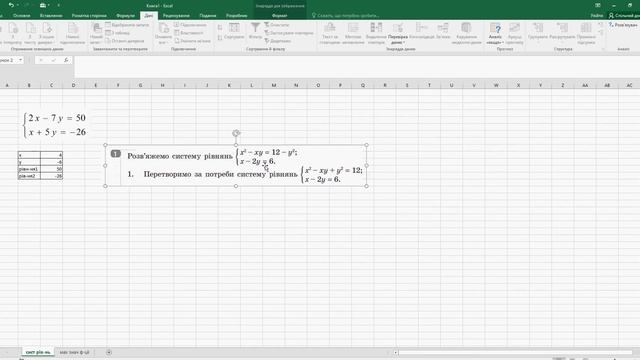Image resolution: width=640 pixels, height=360 pixels.
Task: Open the Formulas (Формули) ribbon tab
Action: [x=125, y=16]
